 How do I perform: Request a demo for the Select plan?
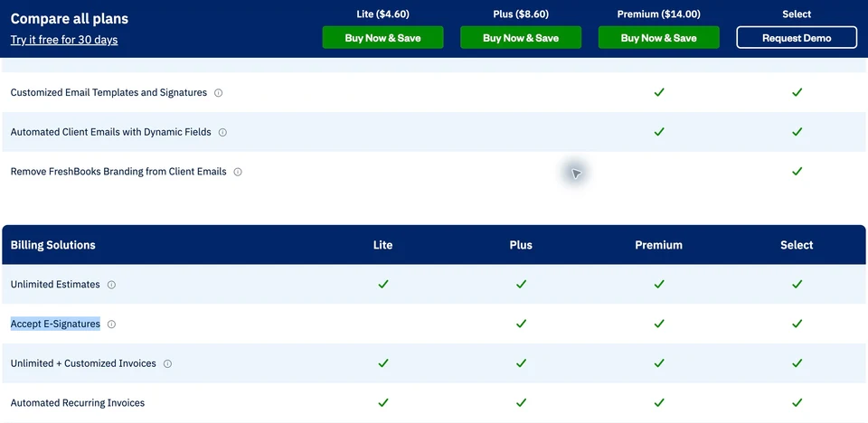click(797, 38)
